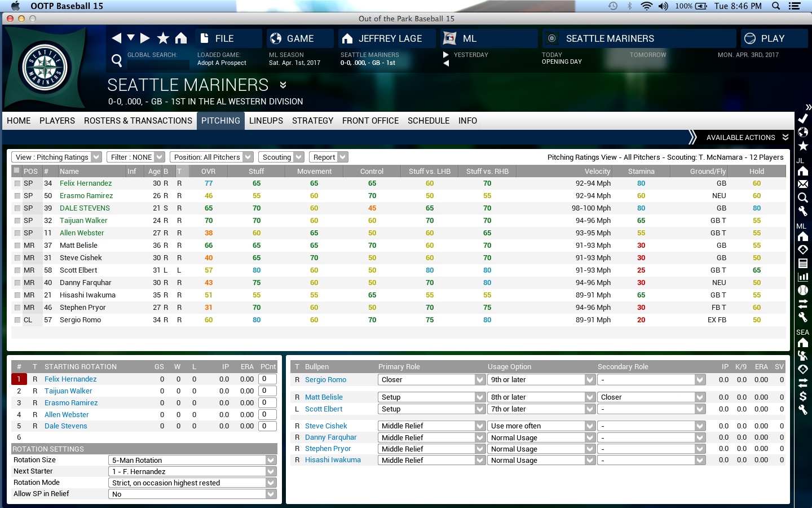Tick the checkbox for Matt Belisle

coord(17,246)
